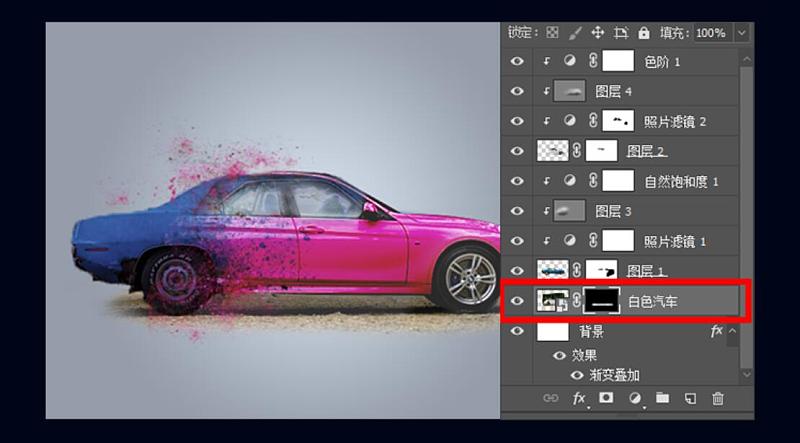Open the fx layer style menu at the bottom
Image resolution: width=800 pixels, height=443 pixels.
point(579,398)
